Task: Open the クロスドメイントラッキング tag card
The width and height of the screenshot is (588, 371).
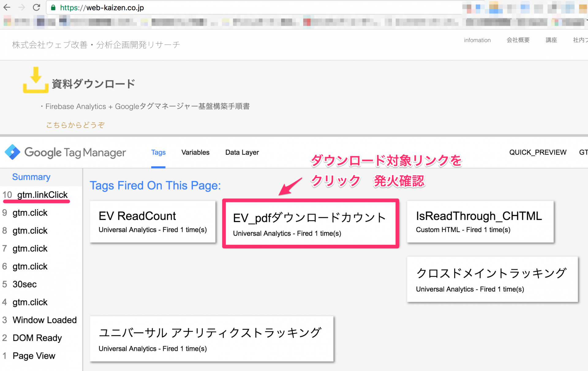Action: tap(492, 280)
